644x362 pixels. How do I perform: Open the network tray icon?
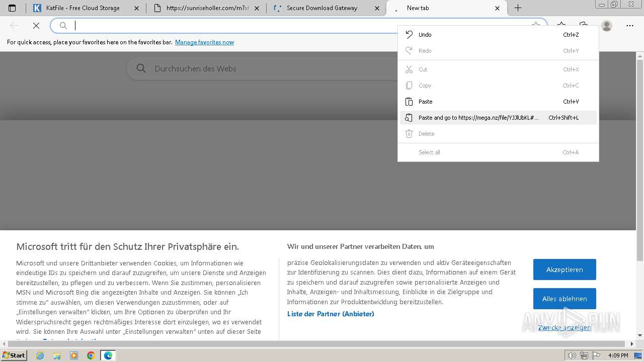[x=584, y=355]
